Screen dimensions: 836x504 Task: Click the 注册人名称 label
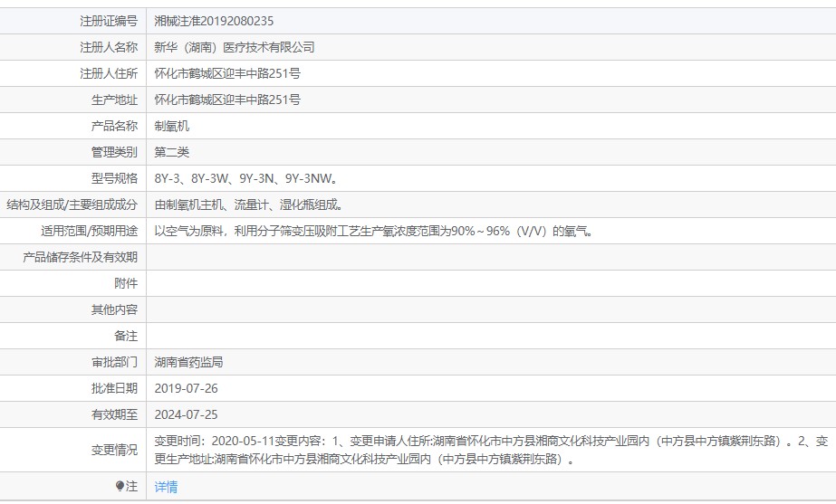(x=109, y=47)
